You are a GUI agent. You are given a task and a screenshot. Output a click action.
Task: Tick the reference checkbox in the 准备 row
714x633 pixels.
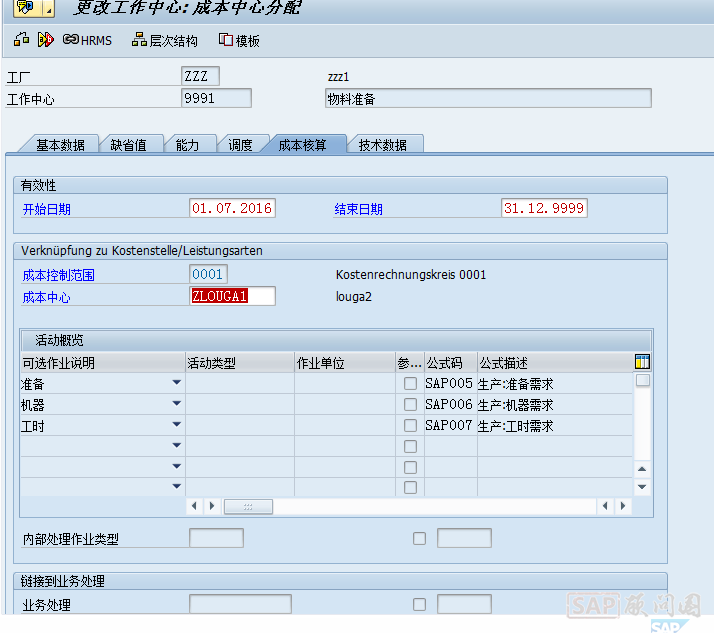pos(410,384)
